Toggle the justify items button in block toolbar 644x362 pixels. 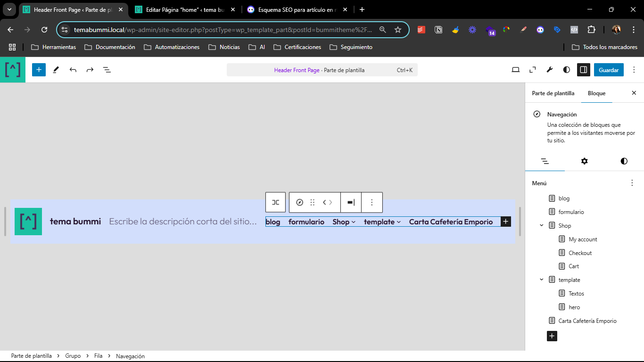point(351,202)
